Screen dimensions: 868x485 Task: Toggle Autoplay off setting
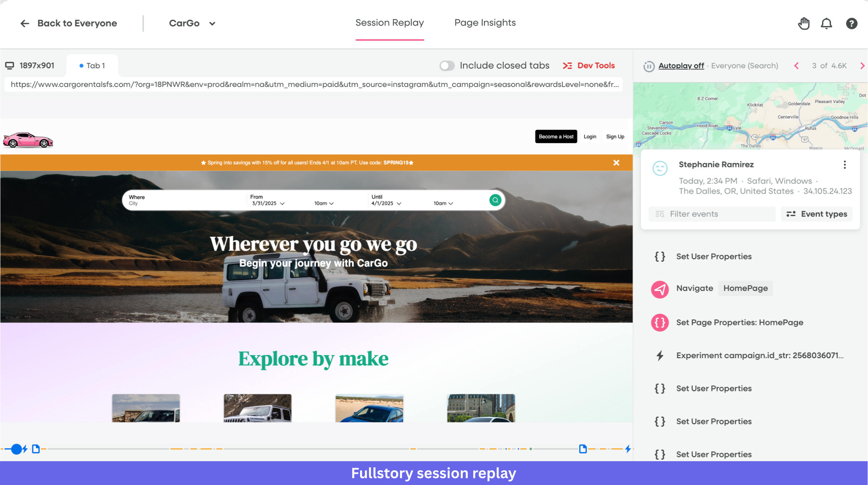(x=681, y=66)
